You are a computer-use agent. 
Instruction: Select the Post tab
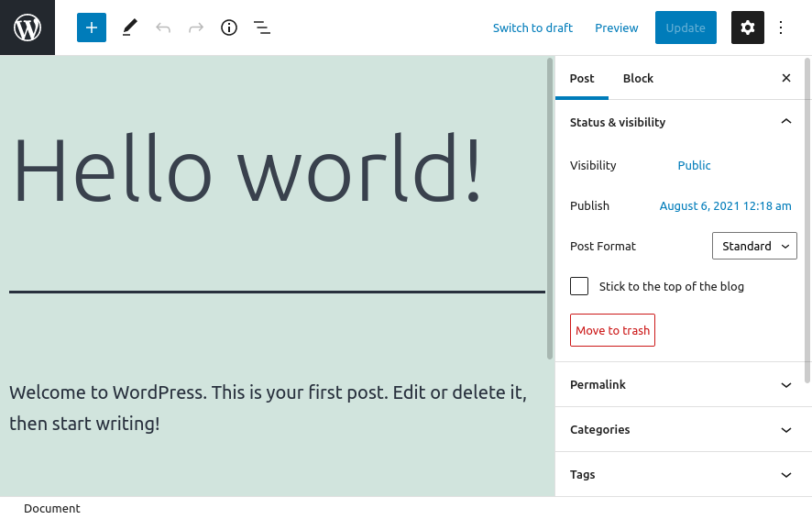click(582, 78)
